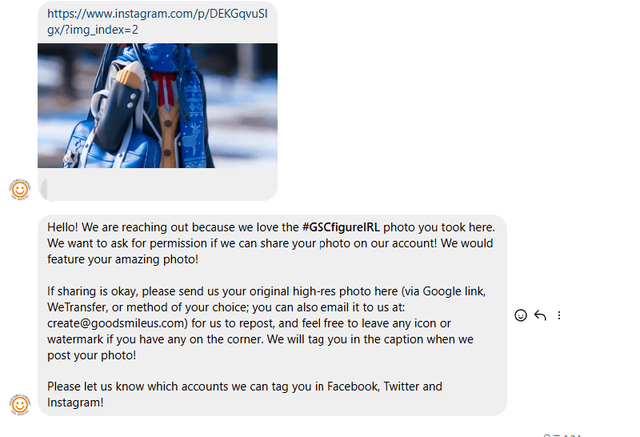Open the three-dot more options menu
Screen dimensions: 640x437
[559, 315]
